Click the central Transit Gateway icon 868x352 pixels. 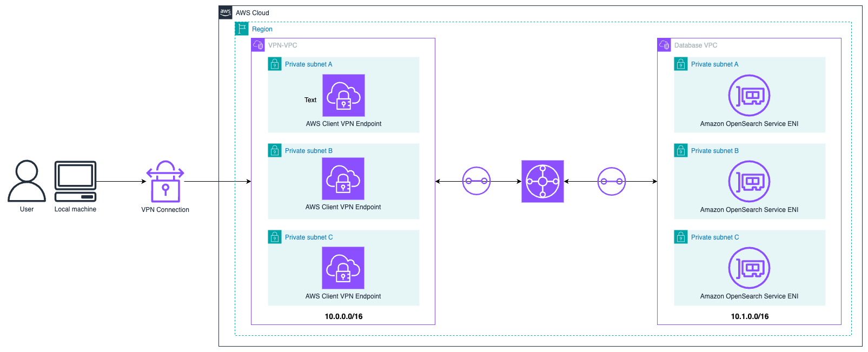coord(542,181)
